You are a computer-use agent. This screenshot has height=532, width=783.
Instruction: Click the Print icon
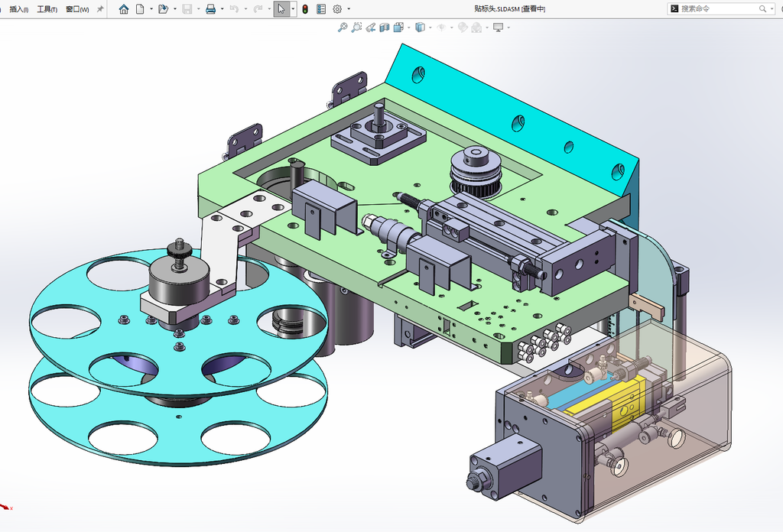[x=211, y=9]
